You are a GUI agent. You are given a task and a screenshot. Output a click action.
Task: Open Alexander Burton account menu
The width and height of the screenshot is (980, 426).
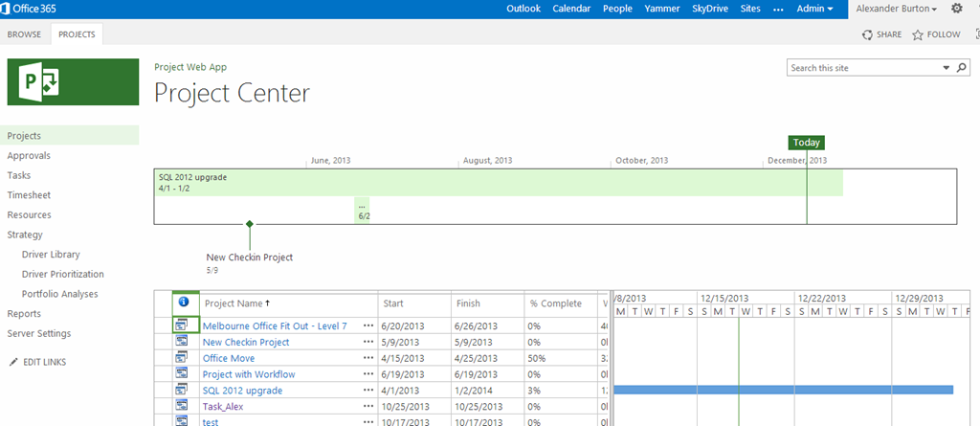896,9
